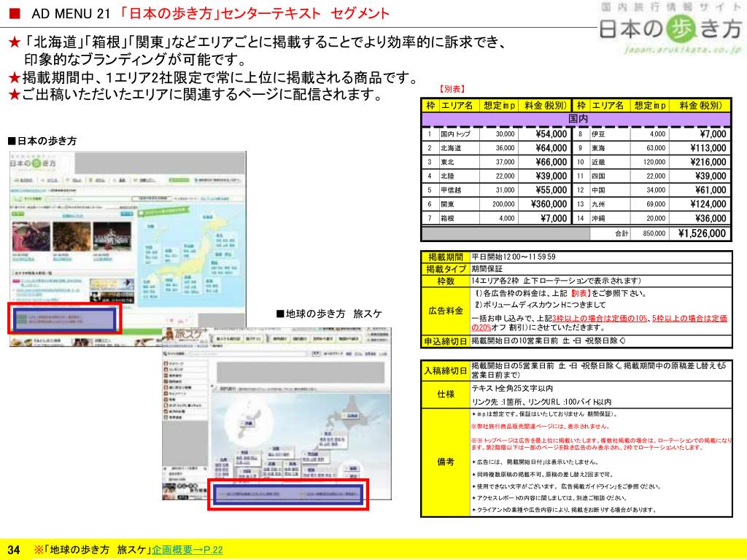The height and width of the screenshot is (560, 747).
Task: Click the 広告料金 row label
Action: (446, 311)
